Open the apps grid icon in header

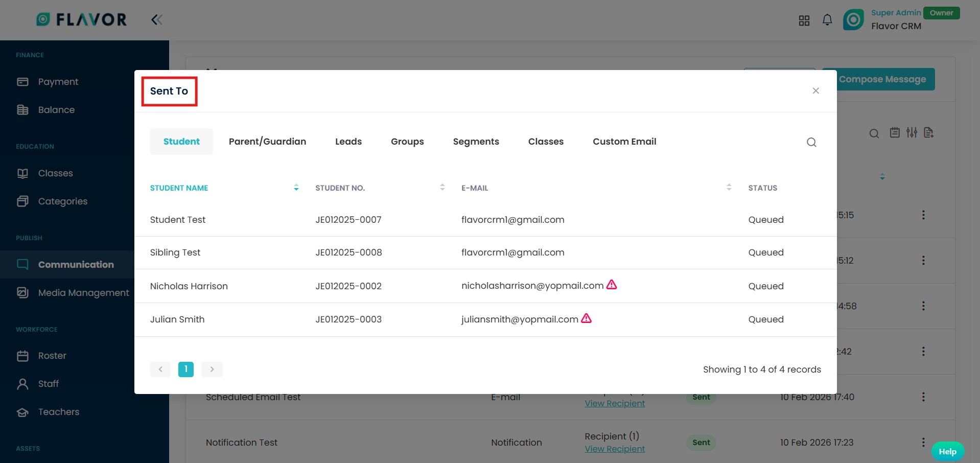click(x=804, y=20)
